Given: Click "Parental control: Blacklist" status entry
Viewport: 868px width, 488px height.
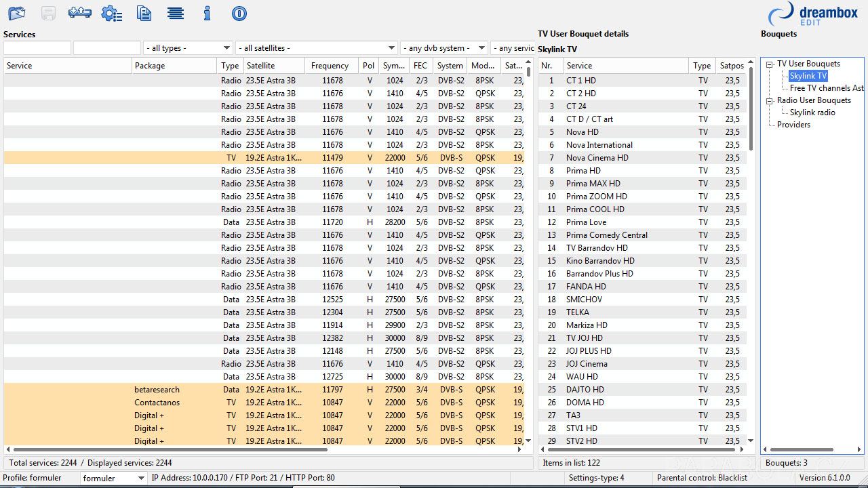Looking at the screenshot, I should click(x=702, y=478).
